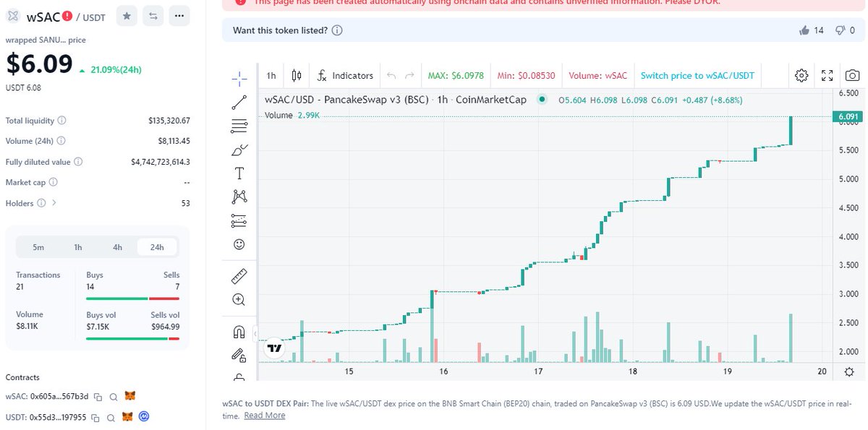This screenshot has height=430, width=868.
Task: Show info about Total liquidity
Action: [x=61, y=121]
